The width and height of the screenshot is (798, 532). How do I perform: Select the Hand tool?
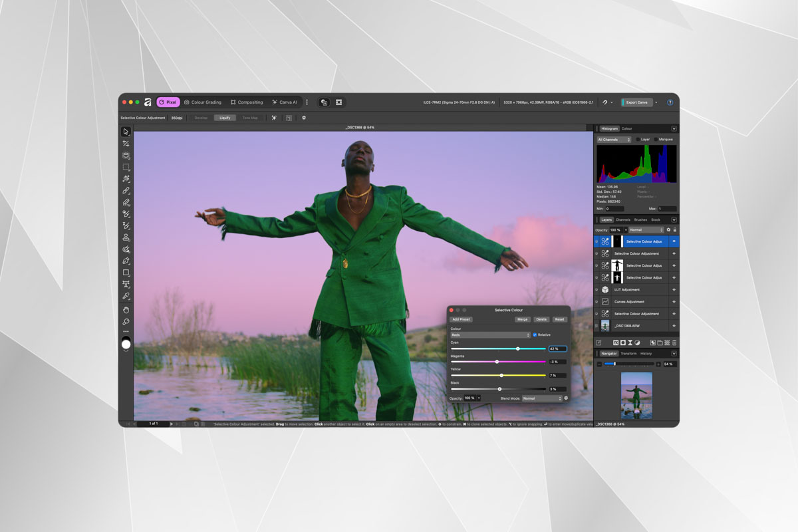126,309
